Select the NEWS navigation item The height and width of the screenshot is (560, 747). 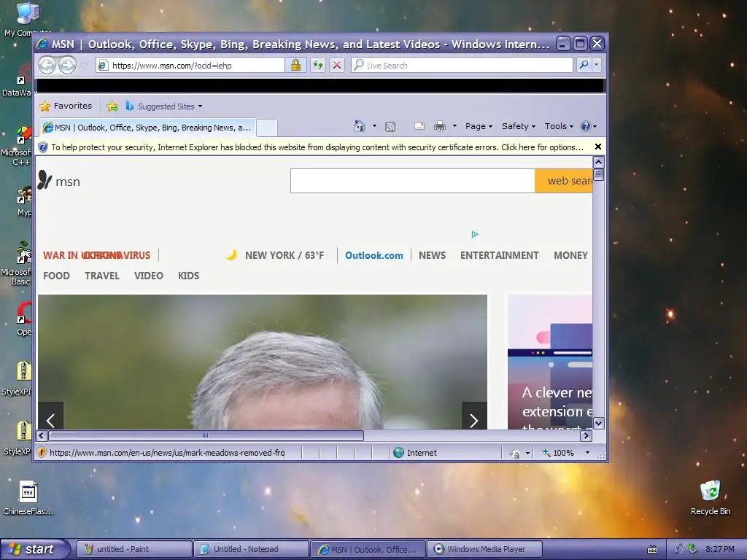point(432,255)
